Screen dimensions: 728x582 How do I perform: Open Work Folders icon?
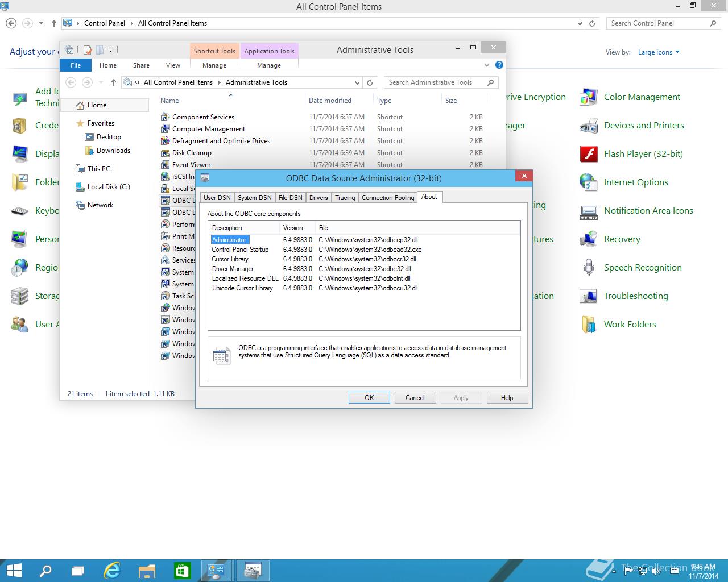589,325
